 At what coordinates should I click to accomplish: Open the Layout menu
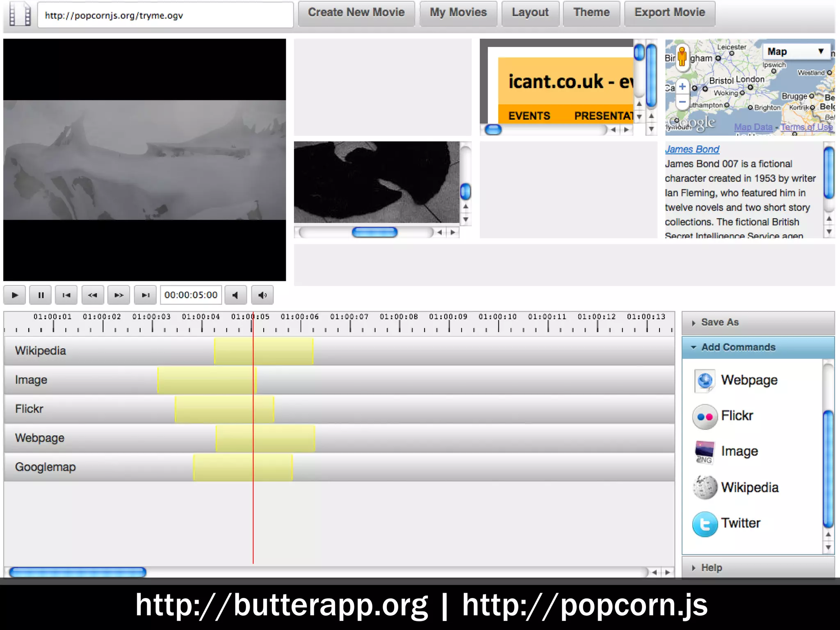[530, 13]
